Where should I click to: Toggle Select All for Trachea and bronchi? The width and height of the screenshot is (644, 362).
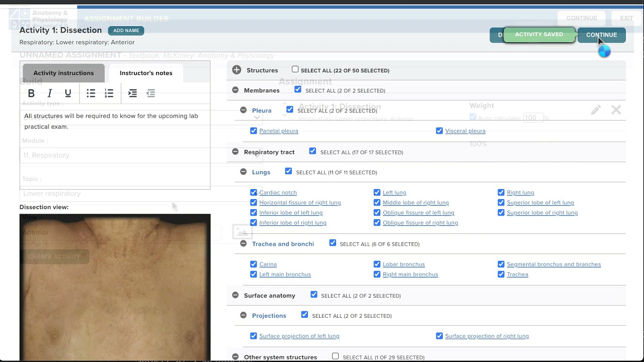tap(333, 243)
